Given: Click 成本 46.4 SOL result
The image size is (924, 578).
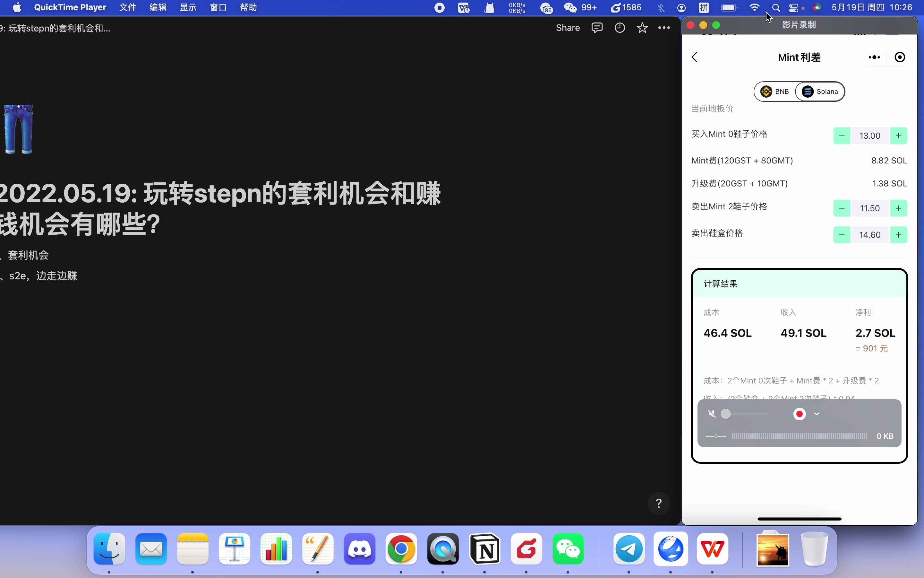Looking at the screenshot, I should [727, 333].
